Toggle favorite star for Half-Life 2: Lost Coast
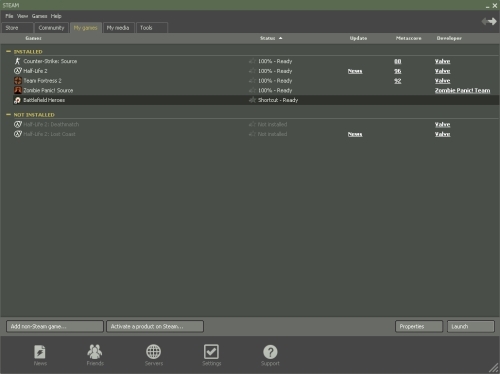The height and width of the screenshot is (374, 500). pos(252,134)
